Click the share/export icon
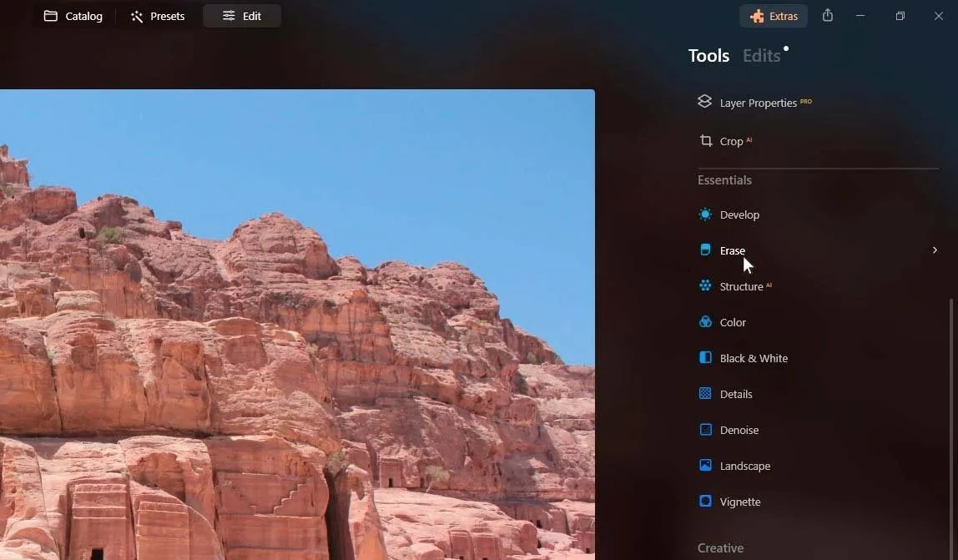The image size is (958, 560). pos(827,16)
